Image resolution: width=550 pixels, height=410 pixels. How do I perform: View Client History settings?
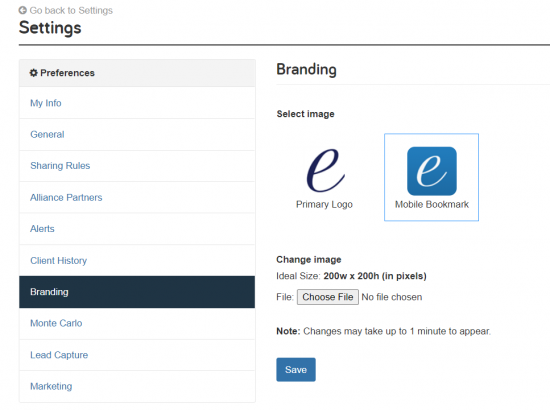click(x=137, y=261)
